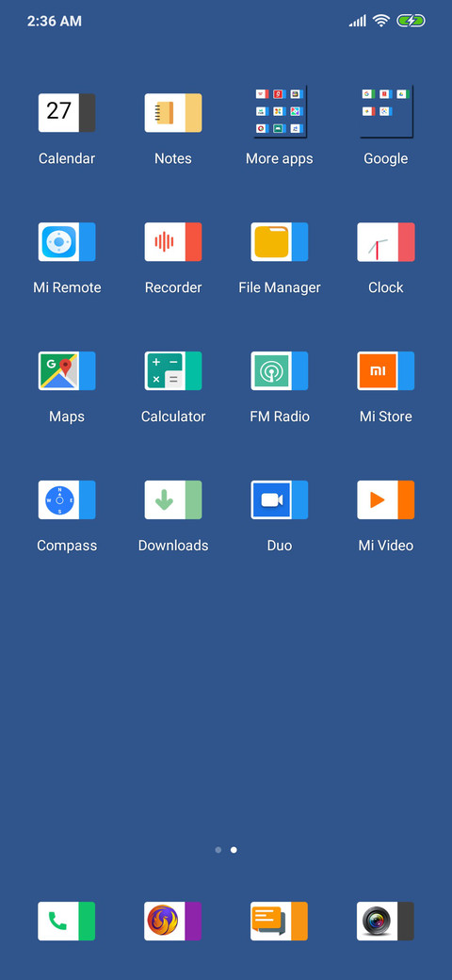This screenshot has width=452, height=980.
Task: Open the Clock app icon
Action: coord(386,242)
